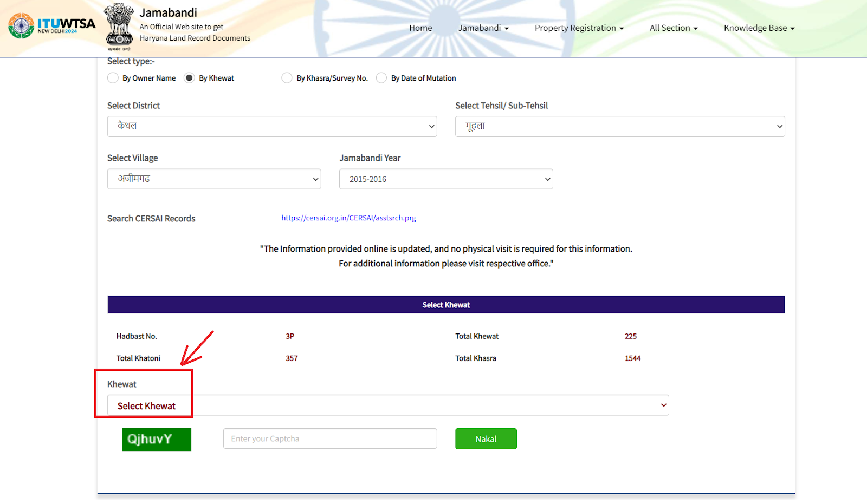Go to the Home menu item

tap(420, 28)
